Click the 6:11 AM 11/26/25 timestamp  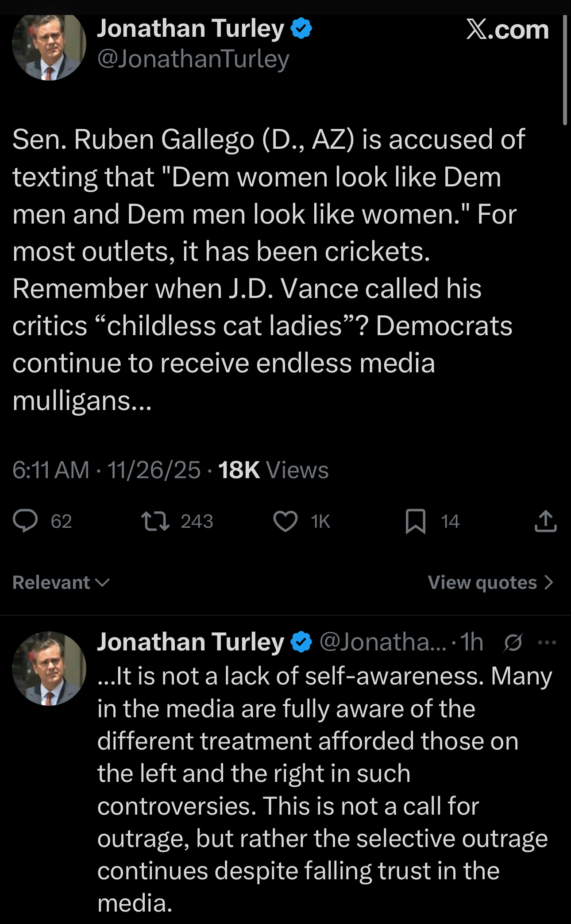point(106,470)
